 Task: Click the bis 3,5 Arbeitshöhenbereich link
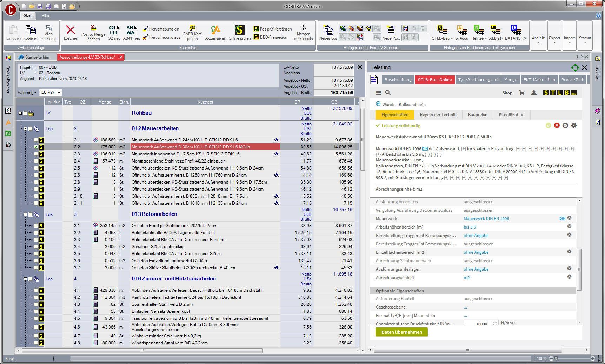(470, 227)
